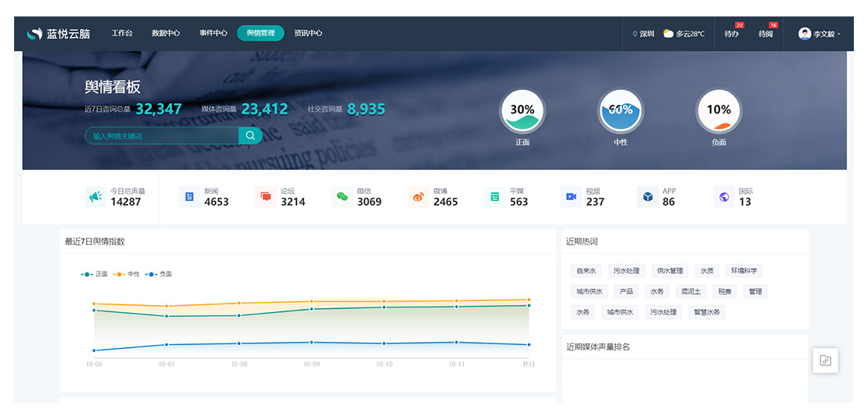Click the floating note icon at right edge
This screenshot has width=868, height=420.
(x=825, y=361)
